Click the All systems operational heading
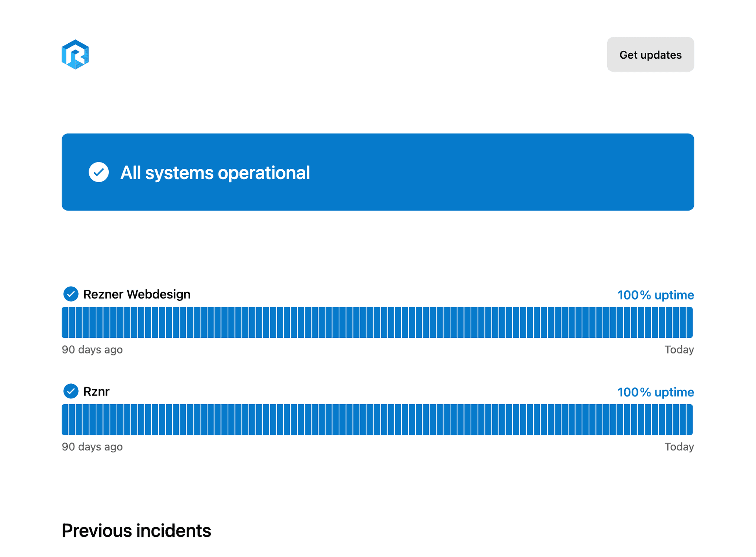Image resolution: width=756 pixels, height=557 pixels. [x=215, y=172]
